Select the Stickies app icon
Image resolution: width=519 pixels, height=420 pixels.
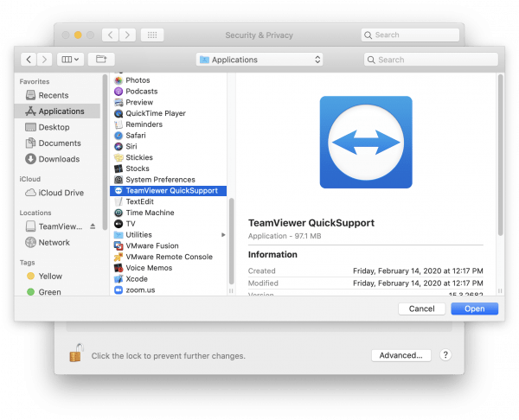point(119,157)
